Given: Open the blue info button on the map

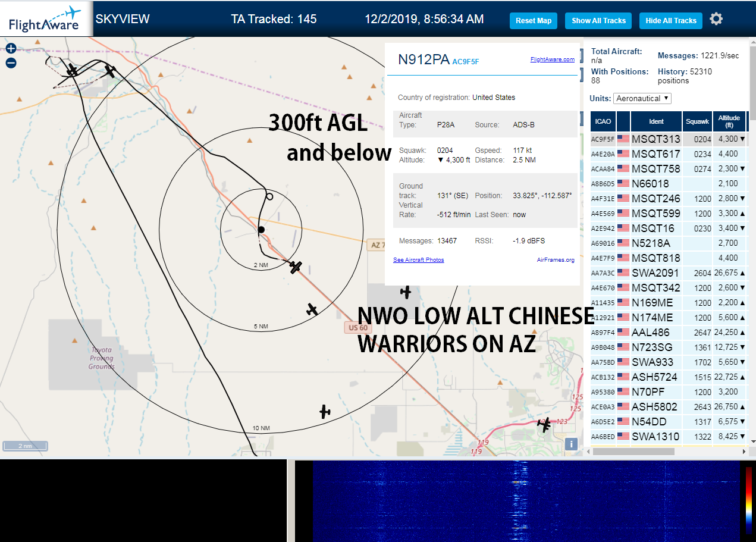Looking at the screenshot, I should [571, 444].
